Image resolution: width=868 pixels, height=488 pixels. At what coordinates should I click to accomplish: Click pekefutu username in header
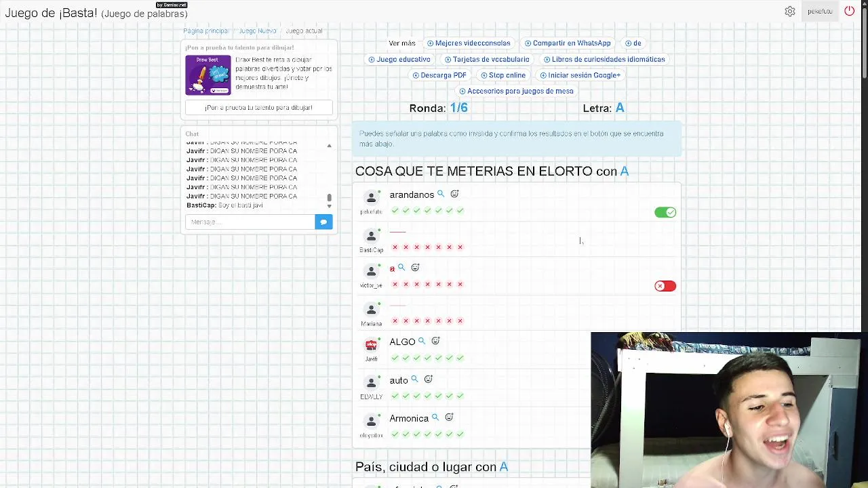click(820, 12)
